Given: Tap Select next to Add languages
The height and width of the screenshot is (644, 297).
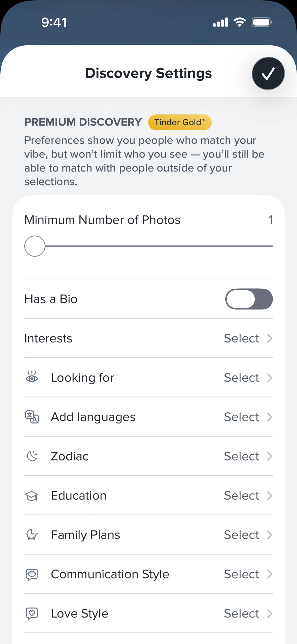Looking at the screenshot, I should [x=241, y=417].
